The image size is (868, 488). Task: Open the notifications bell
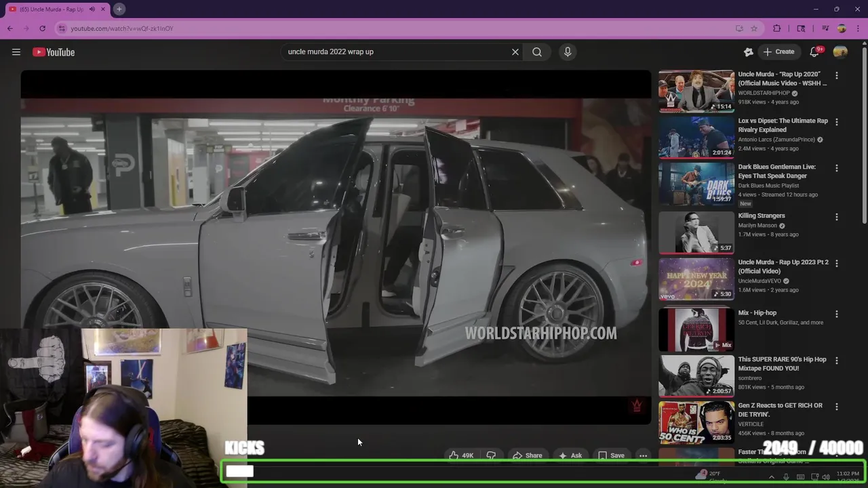click(x=814, y=52)
